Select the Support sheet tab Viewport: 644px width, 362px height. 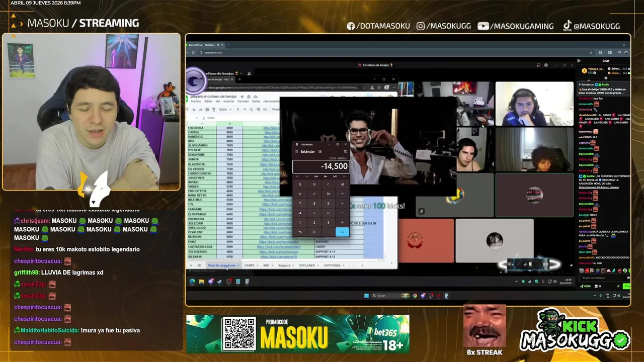[284, 265]
